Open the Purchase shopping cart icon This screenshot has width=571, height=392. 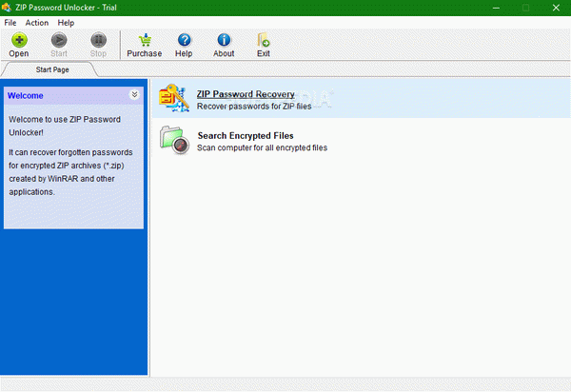tap(145, 40)
